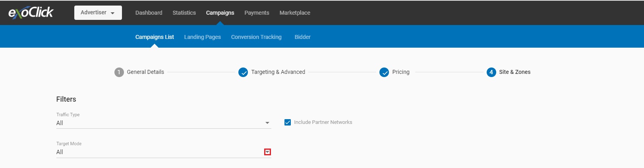Select the Campaigns menu item
The height and width of the screenshot is (168, 644).
(220, 13)
